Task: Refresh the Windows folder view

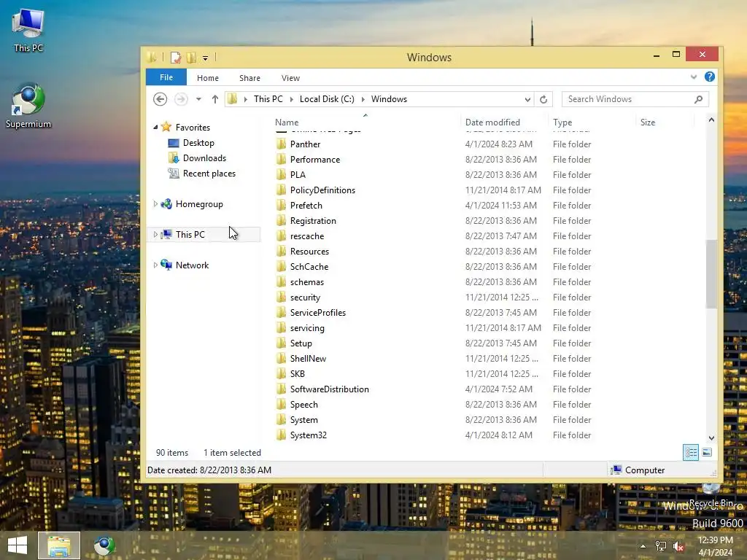Action: (543, 99)
